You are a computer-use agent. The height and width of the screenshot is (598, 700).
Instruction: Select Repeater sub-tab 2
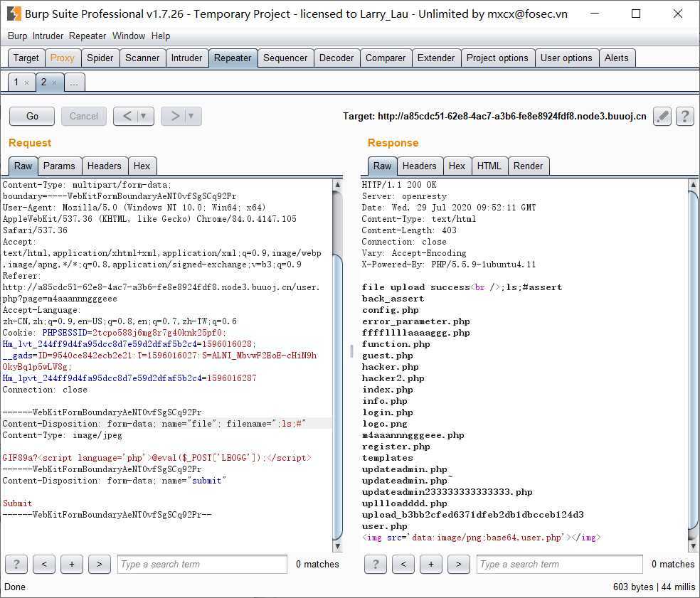pos(44,82)
